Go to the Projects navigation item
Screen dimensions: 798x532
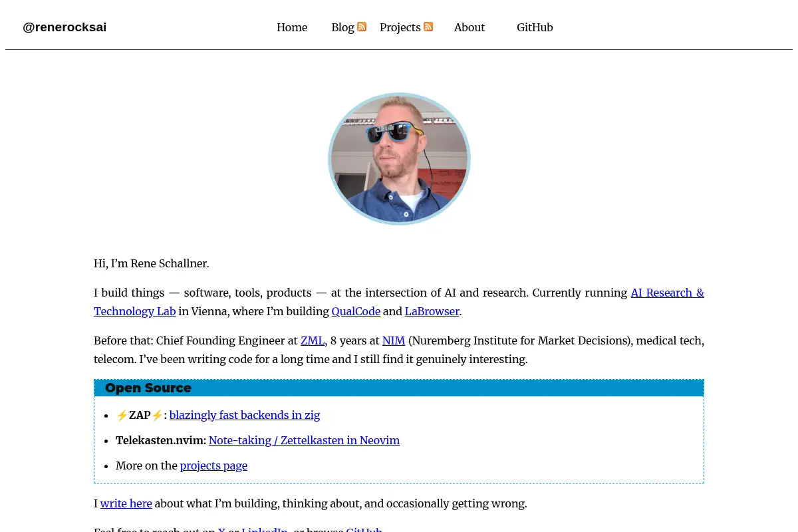point(400,27)
